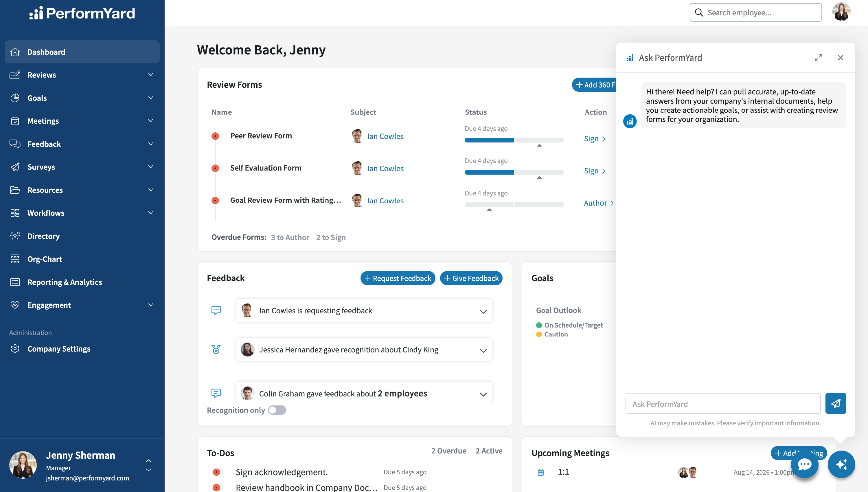868x492 pixels.
Task: Click the Reviews pencil icon in sidebar
Action: point(15,75)
